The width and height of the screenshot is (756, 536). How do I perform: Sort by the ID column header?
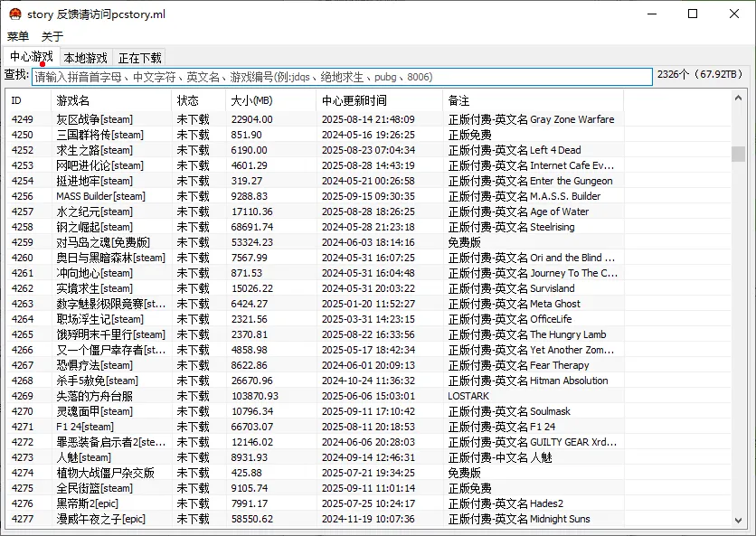[x=27, y=100]
